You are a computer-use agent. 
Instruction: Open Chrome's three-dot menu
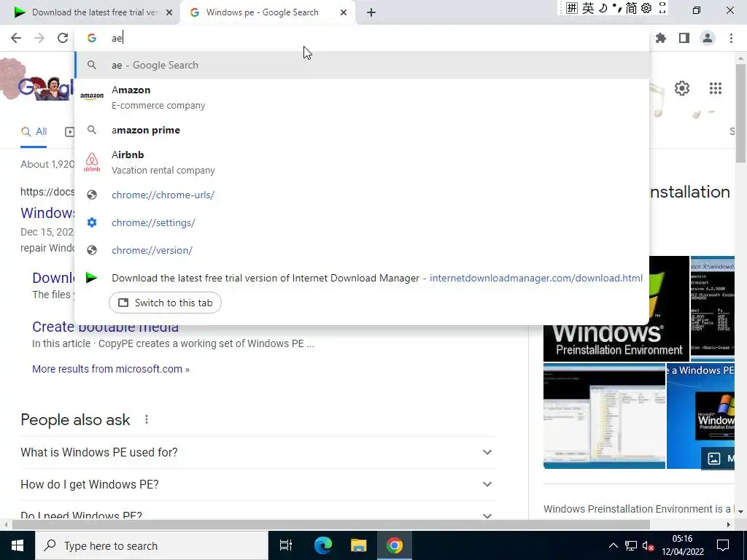731,38
